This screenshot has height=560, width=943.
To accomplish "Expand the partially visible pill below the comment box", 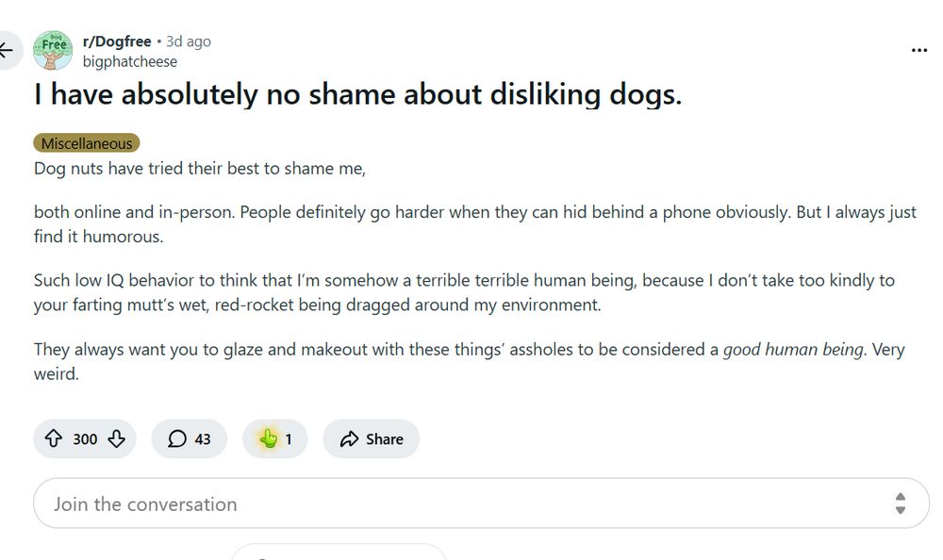I will (x=339, y=554).
